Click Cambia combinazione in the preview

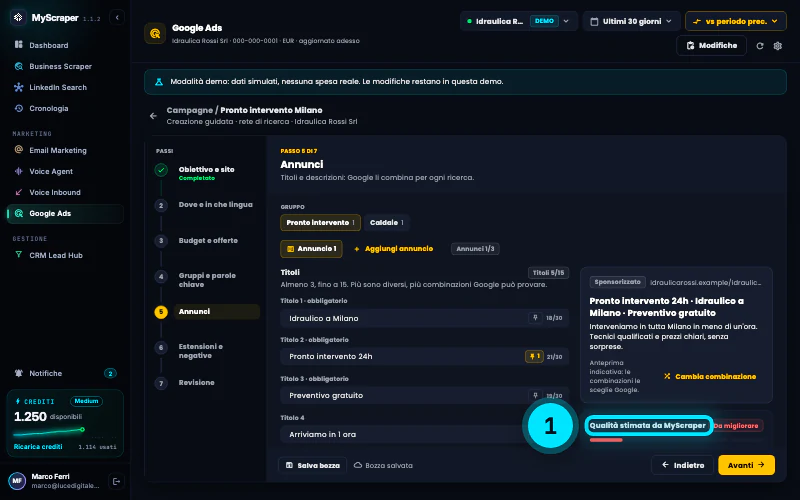point(710,377)
